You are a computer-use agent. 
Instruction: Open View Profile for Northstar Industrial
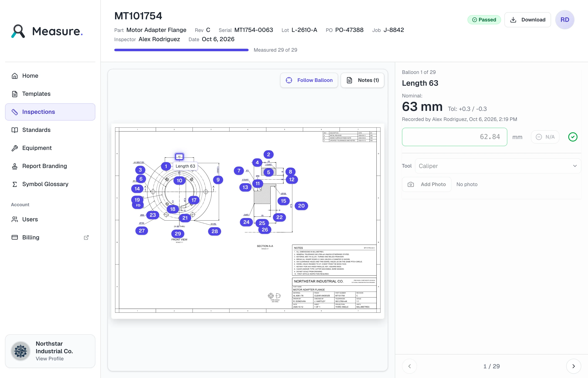point(50,359)
